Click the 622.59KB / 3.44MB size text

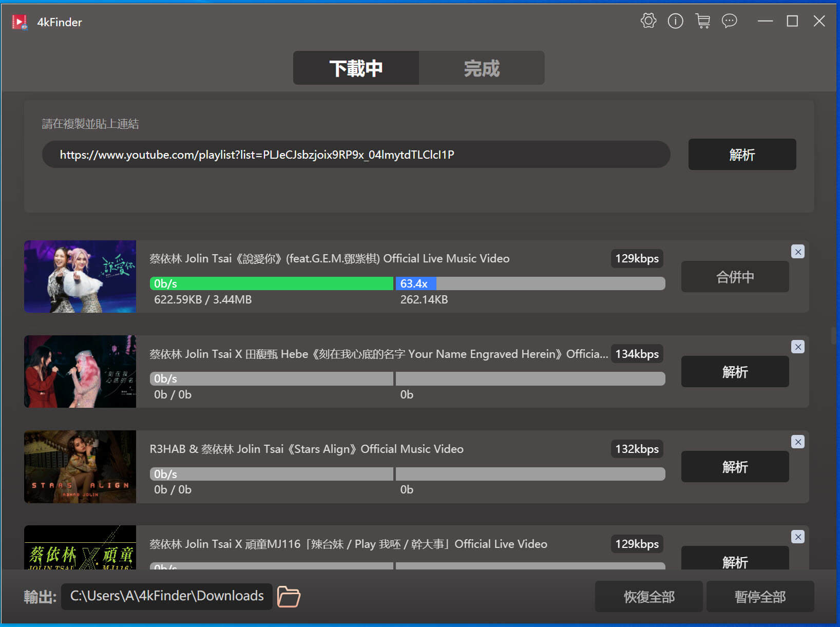tap(203, 299)
